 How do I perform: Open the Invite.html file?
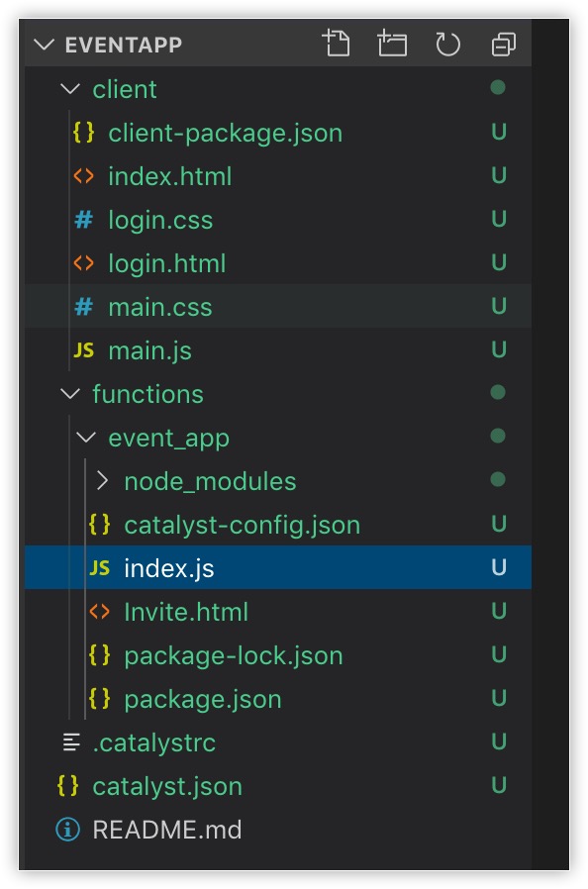pyautogui.click(x=186, y=612)
